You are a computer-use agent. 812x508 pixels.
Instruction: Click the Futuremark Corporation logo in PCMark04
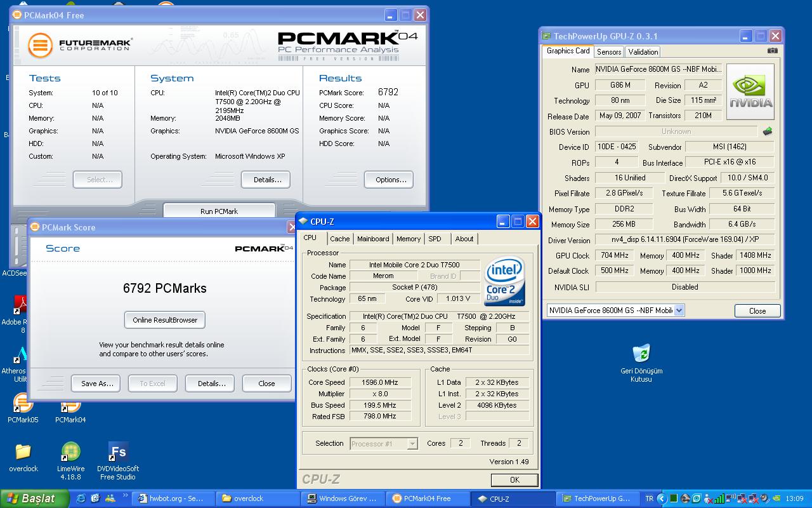coord(80,45)
